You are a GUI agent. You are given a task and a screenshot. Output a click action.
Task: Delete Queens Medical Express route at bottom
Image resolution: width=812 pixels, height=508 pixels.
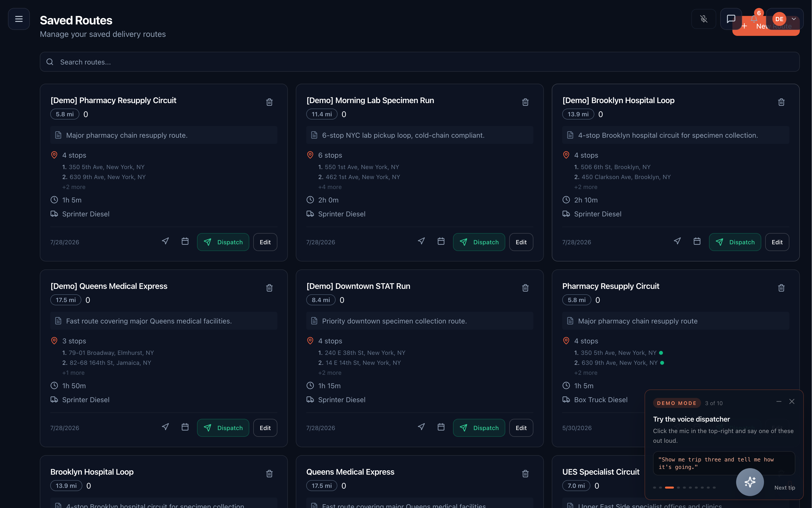[x=525, y=474]
